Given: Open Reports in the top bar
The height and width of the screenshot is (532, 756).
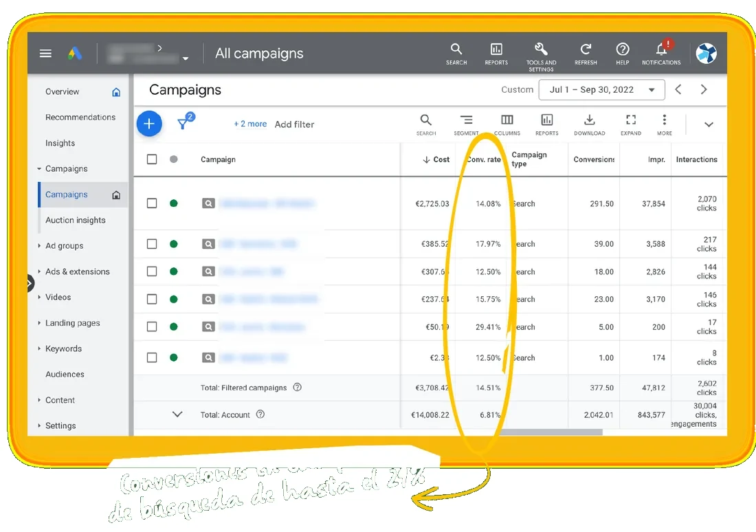Looking at the screenshot, I should click(x=496, y=54).
